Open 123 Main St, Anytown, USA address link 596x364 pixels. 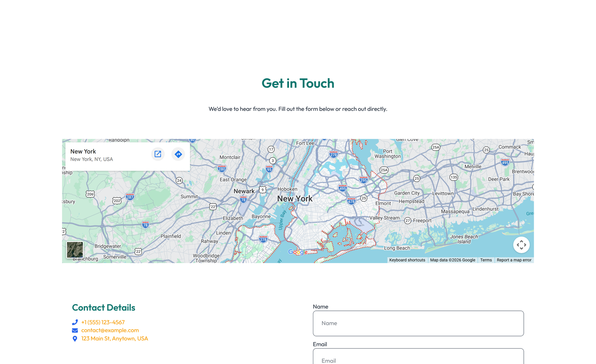pos(114,339)
